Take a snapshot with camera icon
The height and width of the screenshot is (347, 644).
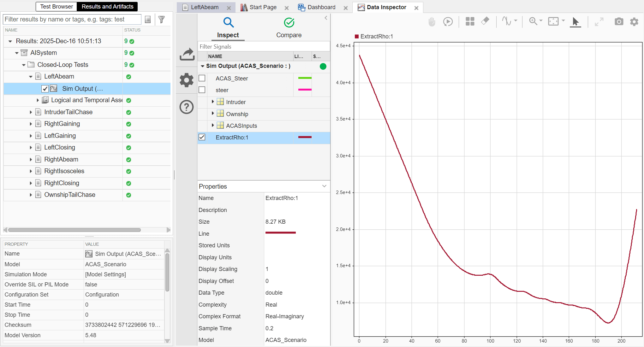click(619, 21)
